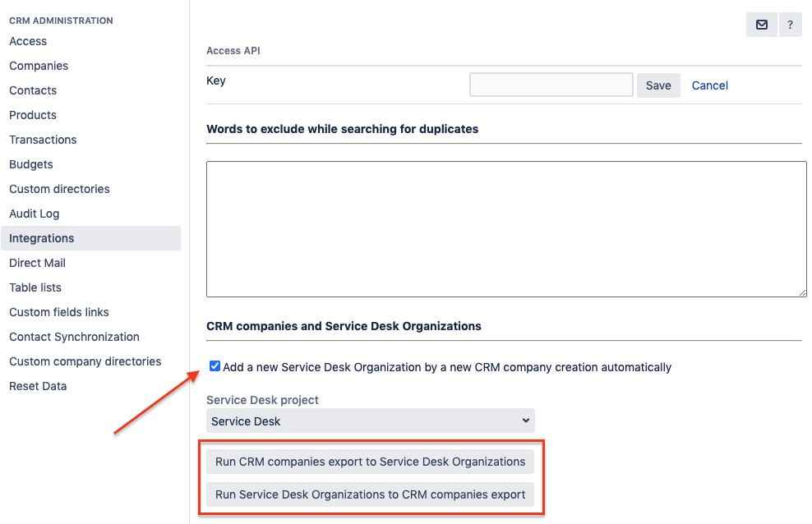Navigate to Transactions
The width and height of the screenshot is (812, 524).
43,140
